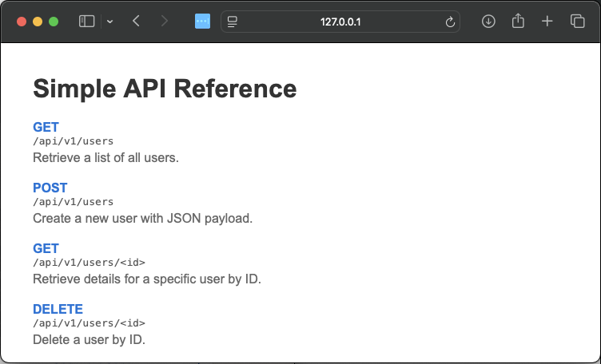The height and width of the screenshot is (364, 601).
Task: Click 'Retrieve details for a specific user by ID.'
Action: click(x=147, y=279)
